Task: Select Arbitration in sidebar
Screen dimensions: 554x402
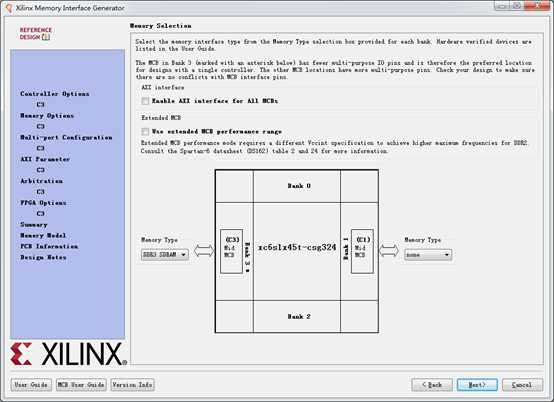Action: pos(41,181)
